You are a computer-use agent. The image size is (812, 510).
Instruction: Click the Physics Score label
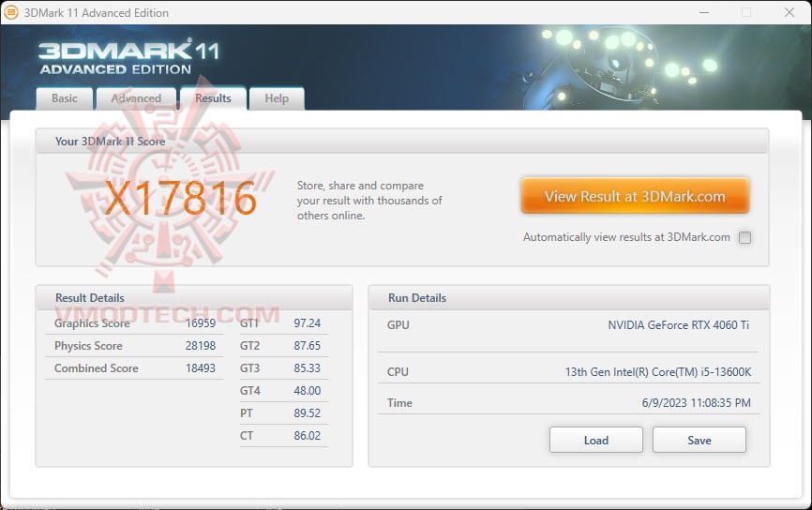pos(88,345)
